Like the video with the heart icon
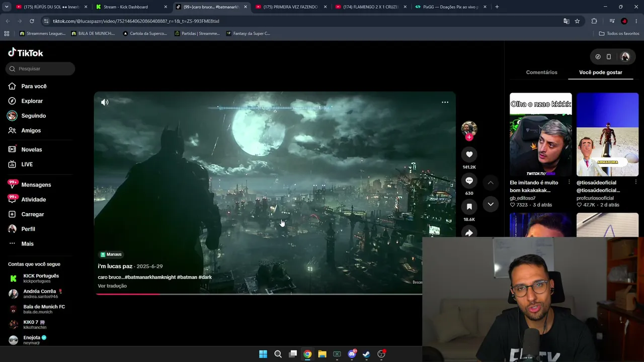The width and height of the screenshot is (644, 362). [469, 154]
